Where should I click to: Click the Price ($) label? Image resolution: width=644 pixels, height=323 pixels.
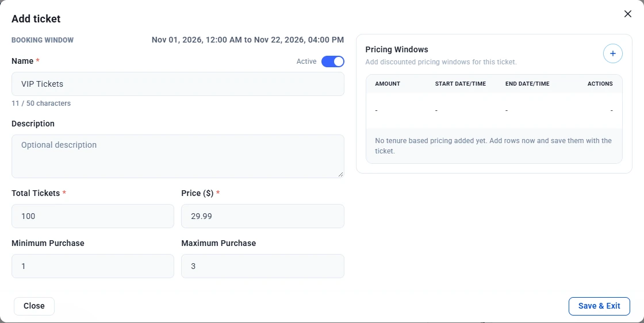pyautogui.click(x=197, y=193)
